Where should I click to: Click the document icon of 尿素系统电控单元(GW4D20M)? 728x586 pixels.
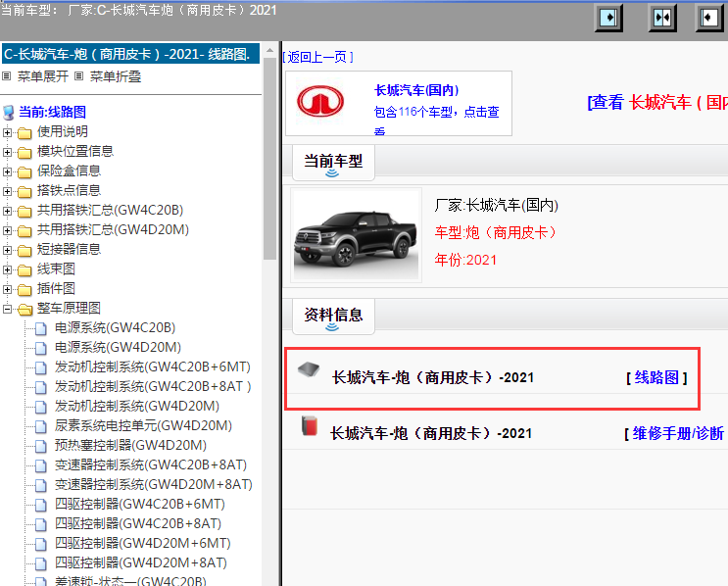pyautogui.click(x=41, y=426)
